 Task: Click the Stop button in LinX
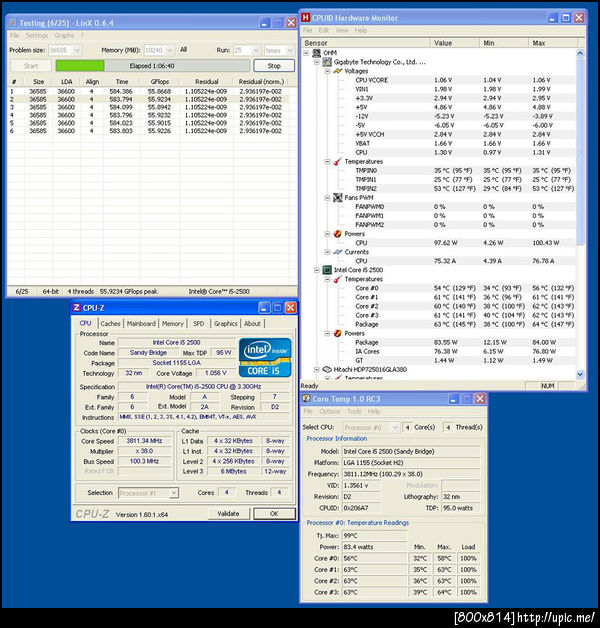pyautogui.click(x=274, y=66)
